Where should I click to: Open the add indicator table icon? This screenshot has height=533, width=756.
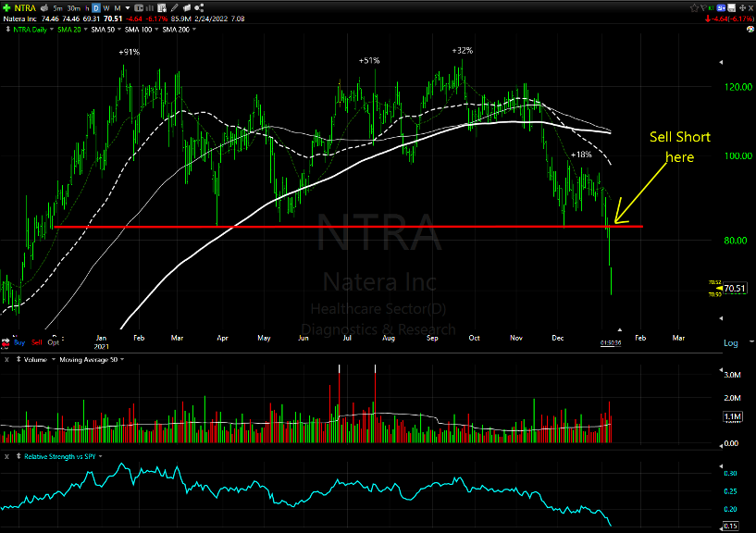162,7
